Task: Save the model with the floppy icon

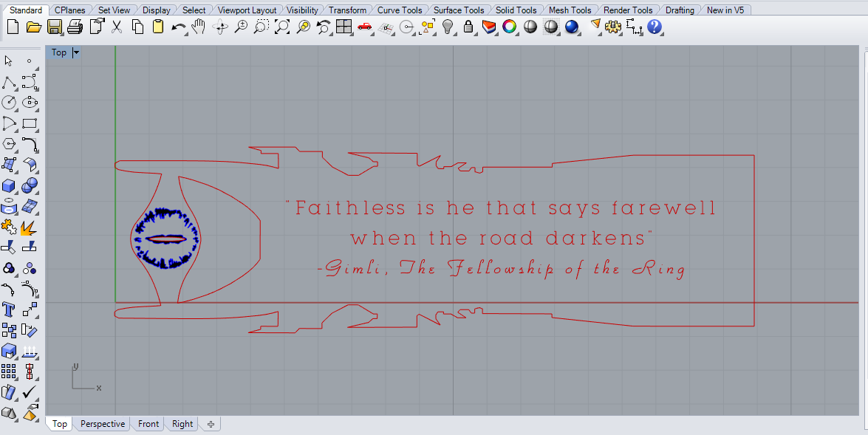Action: click(x=54, y=27)
